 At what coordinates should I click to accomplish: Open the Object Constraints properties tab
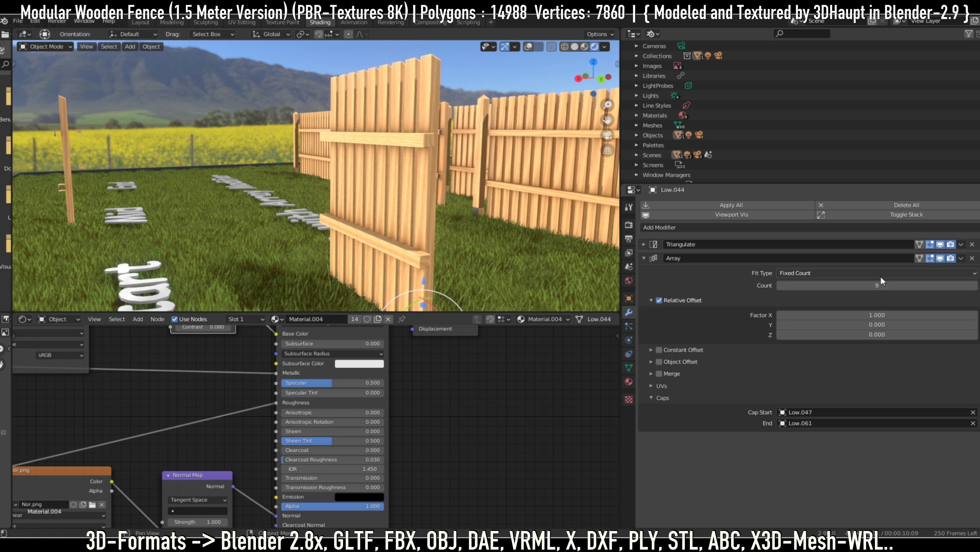pos(628,354)
